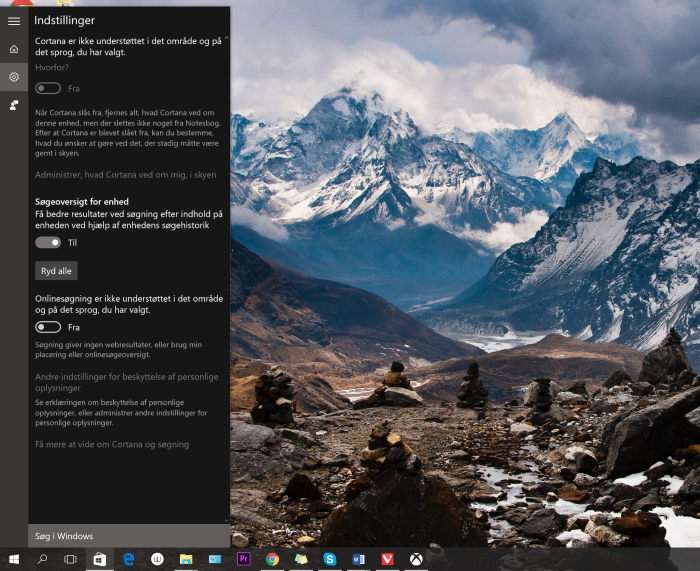
Task: Open Task View from the taskbar
Action: [71, 559]
